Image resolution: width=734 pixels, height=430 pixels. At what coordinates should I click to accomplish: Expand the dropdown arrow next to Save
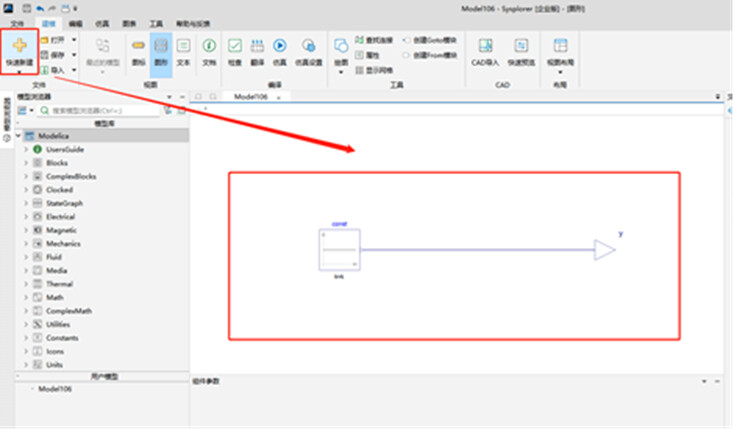pos(74,55)
